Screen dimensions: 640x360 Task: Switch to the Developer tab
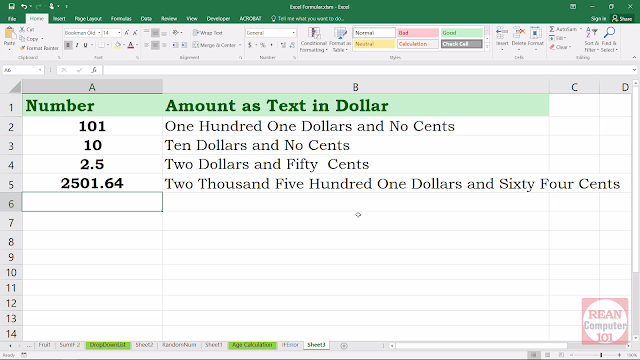tap(218, 19)
